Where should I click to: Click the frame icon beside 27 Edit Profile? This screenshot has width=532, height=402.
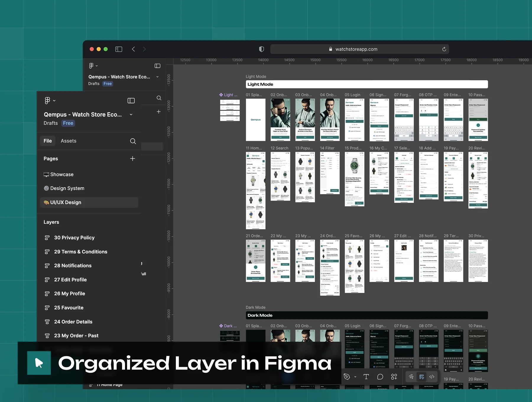(x=47, y=280)
